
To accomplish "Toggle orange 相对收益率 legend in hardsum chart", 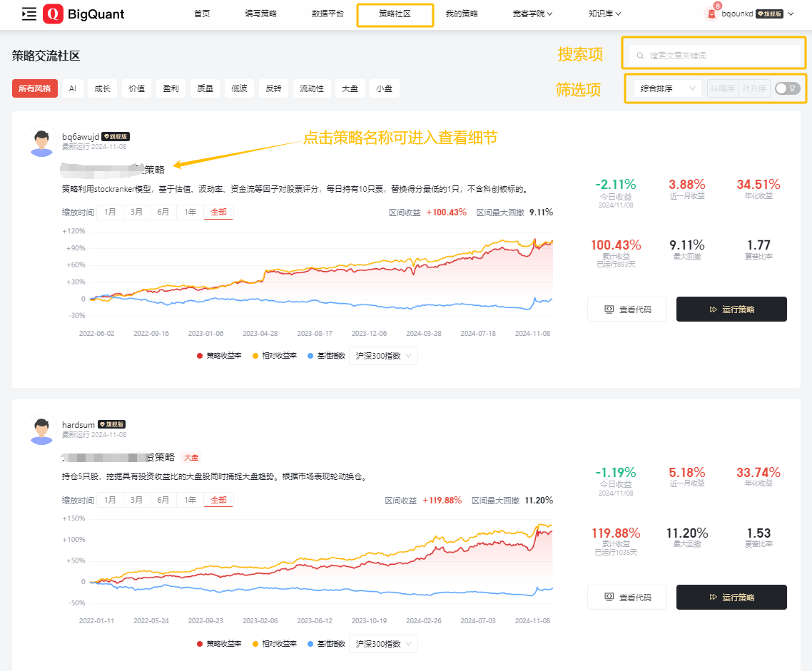I will click(x=275, y=644).
